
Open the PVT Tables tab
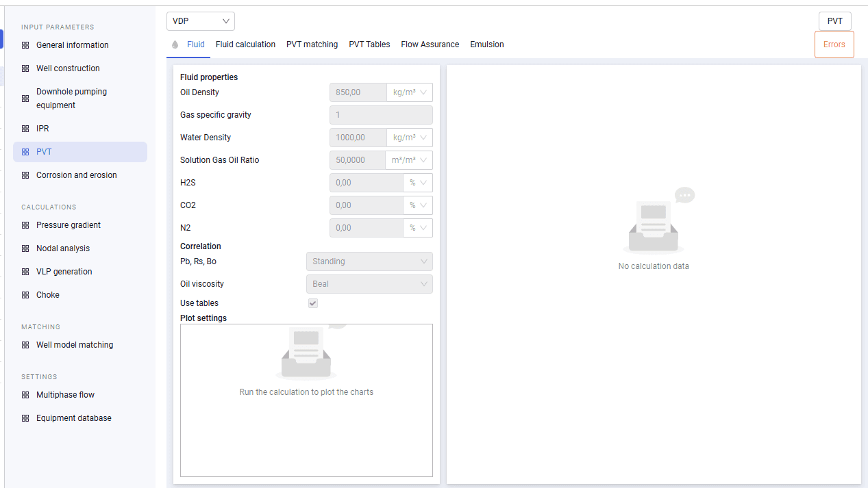[x=369, y=44]
